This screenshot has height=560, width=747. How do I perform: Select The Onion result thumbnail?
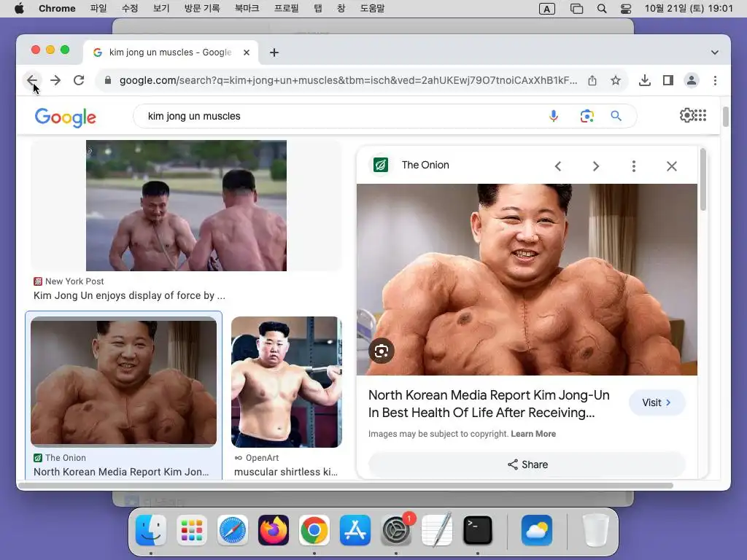(123, 381)
